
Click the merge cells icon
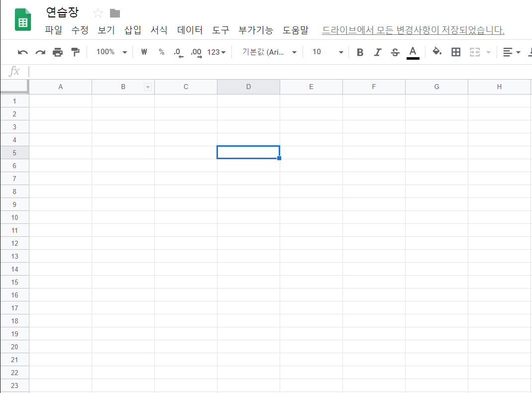[475, 52]
